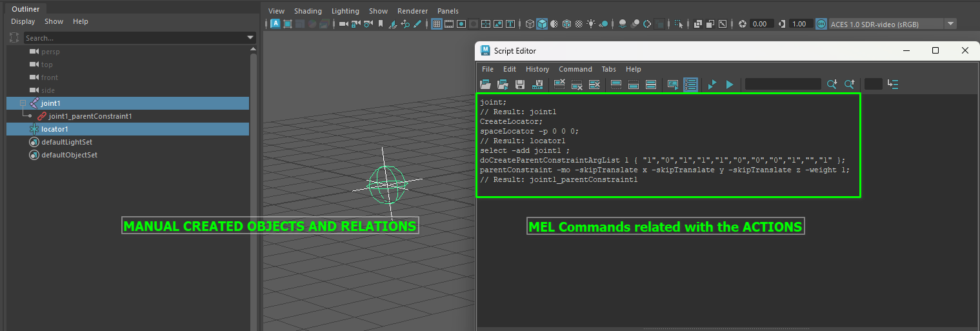The height and width of the screenshot is (331, 980).
Task: Open Outliner Help menu
Action: click(x=81, y=21)
